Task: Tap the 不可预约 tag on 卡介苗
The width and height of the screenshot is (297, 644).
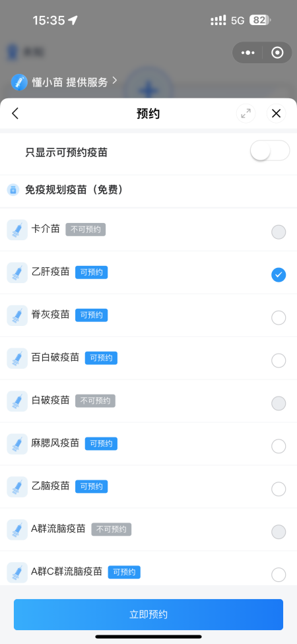Action: point(85,229)
